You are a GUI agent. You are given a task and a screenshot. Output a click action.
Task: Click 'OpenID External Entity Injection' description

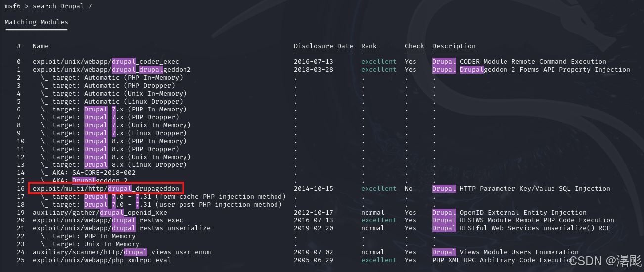click(523, 213)
